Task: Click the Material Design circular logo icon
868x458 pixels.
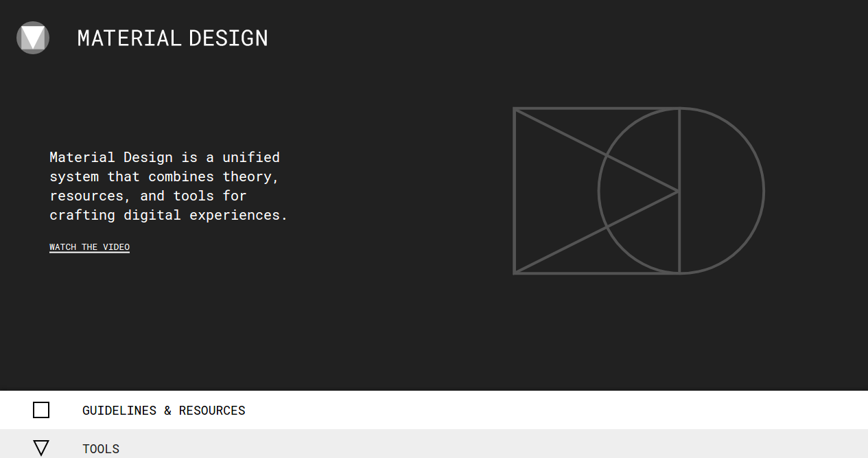Action: click(x=33, y=38)
